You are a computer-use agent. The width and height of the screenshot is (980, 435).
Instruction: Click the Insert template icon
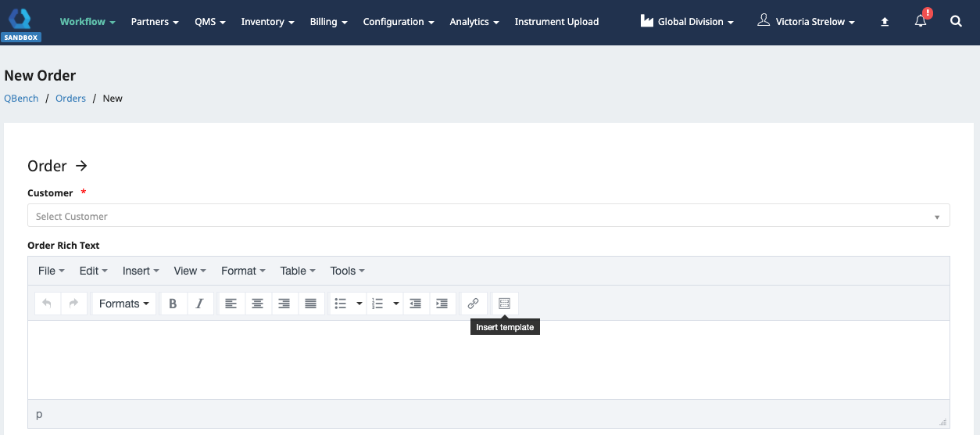(504, 304)
